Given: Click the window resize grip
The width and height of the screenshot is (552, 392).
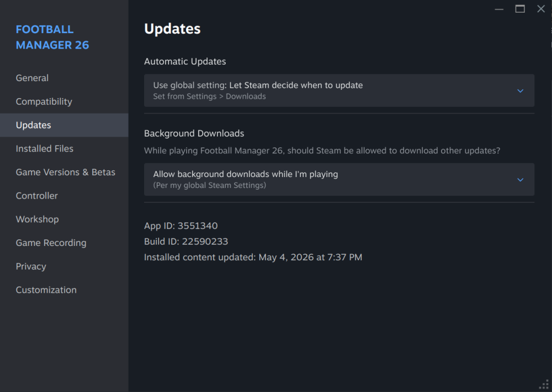Looking at the screenshot, I should pyautogui.click(x=544, y=385).
